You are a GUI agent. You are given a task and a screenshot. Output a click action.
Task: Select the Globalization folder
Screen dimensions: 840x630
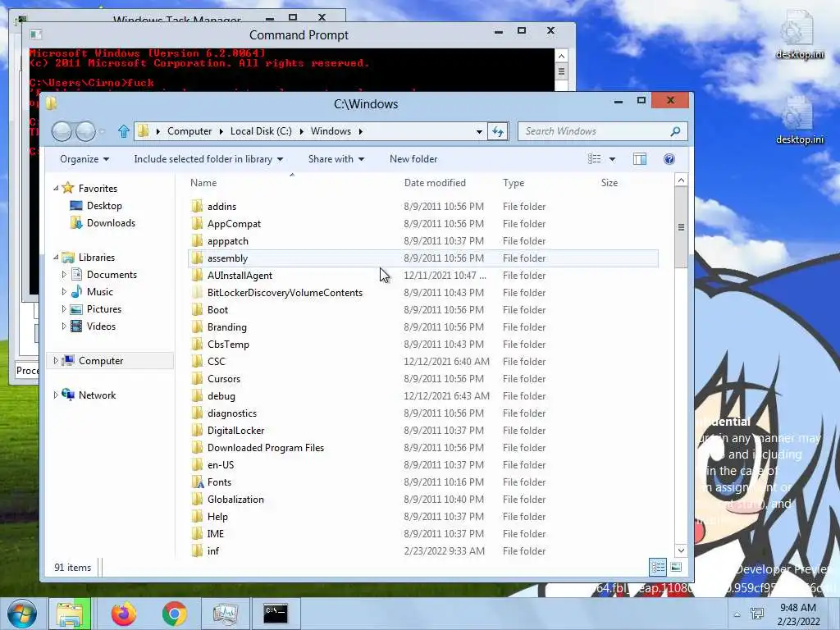tap(235, 500)
